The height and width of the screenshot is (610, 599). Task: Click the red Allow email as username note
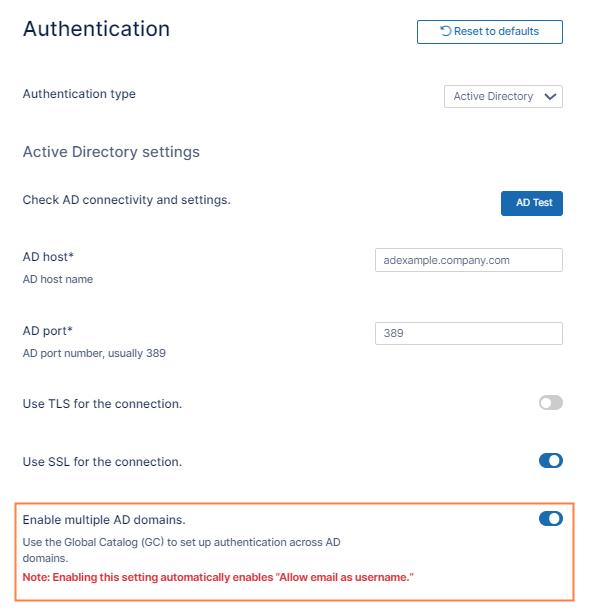point(218,577)
